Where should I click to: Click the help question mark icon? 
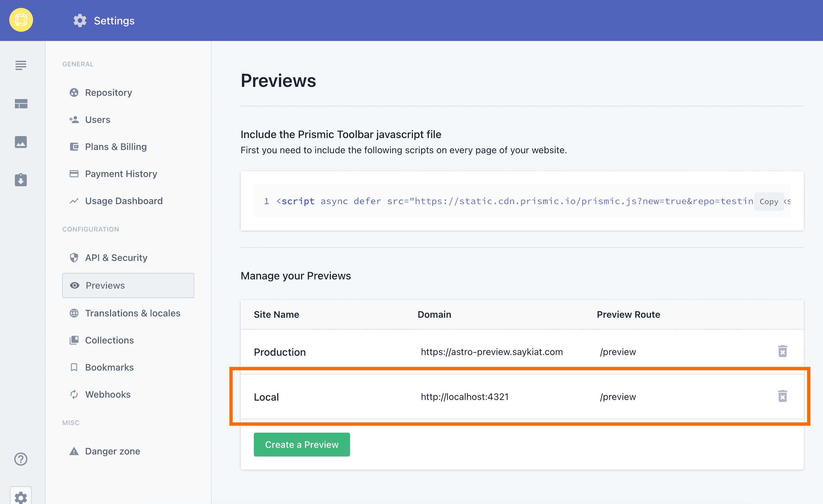21,459
